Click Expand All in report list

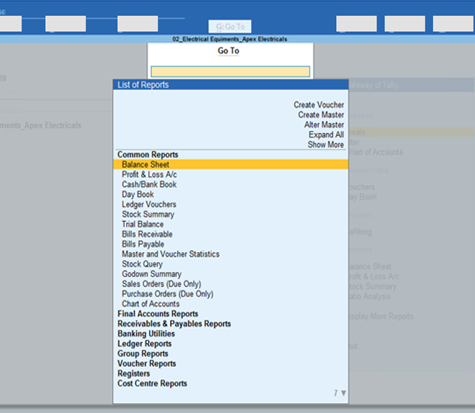tap(326, 135)
